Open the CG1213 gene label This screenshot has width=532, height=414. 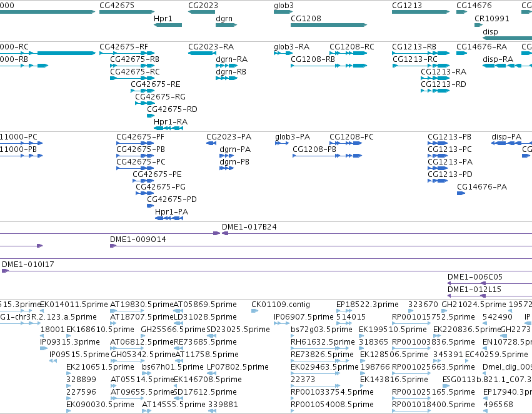[407, 6]
